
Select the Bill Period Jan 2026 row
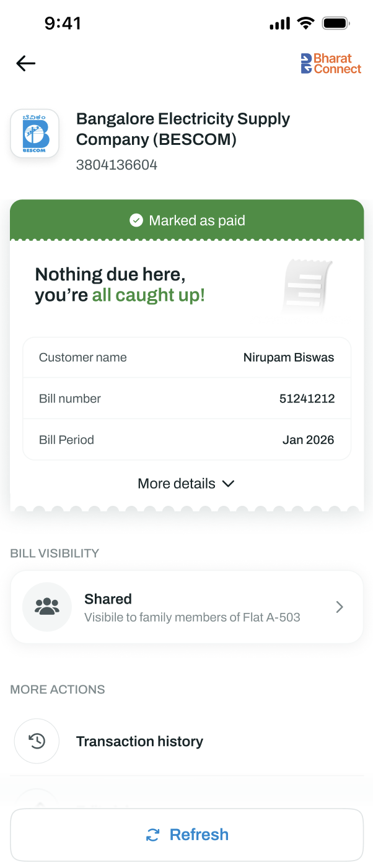186,440
